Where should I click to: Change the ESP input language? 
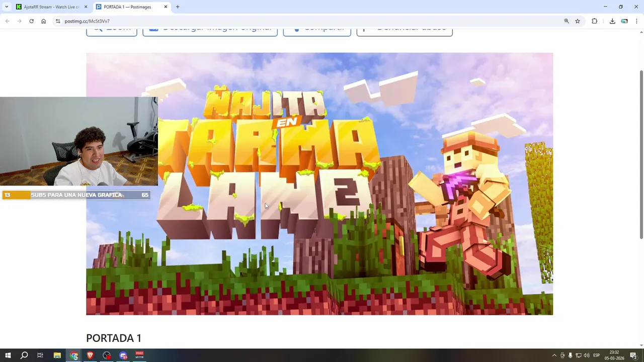(597, 355)
